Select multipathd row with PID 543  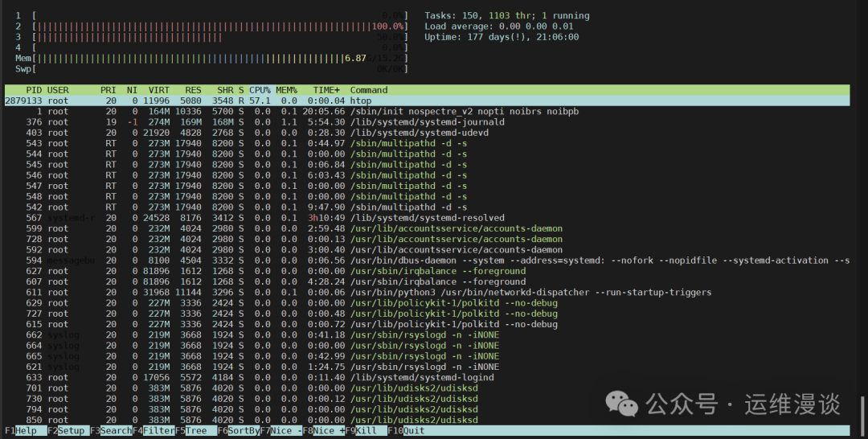click(428, 143)
